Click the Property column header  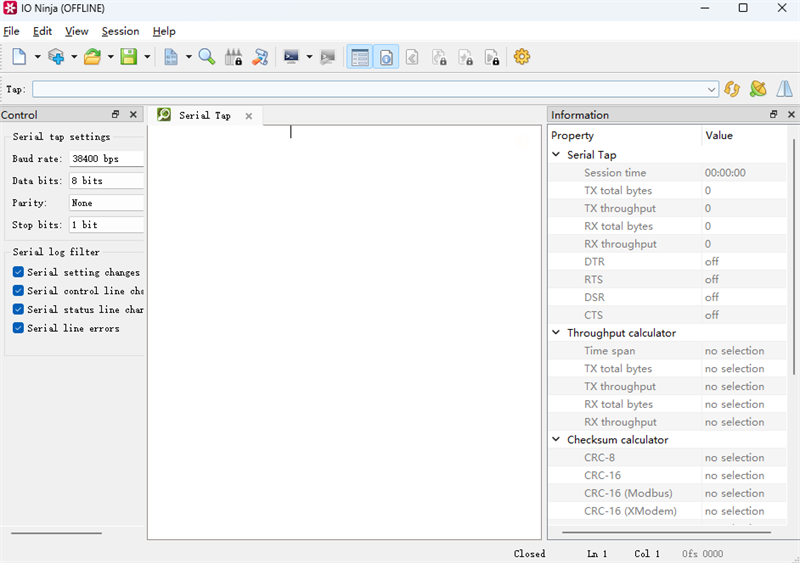tap(625, 135)
